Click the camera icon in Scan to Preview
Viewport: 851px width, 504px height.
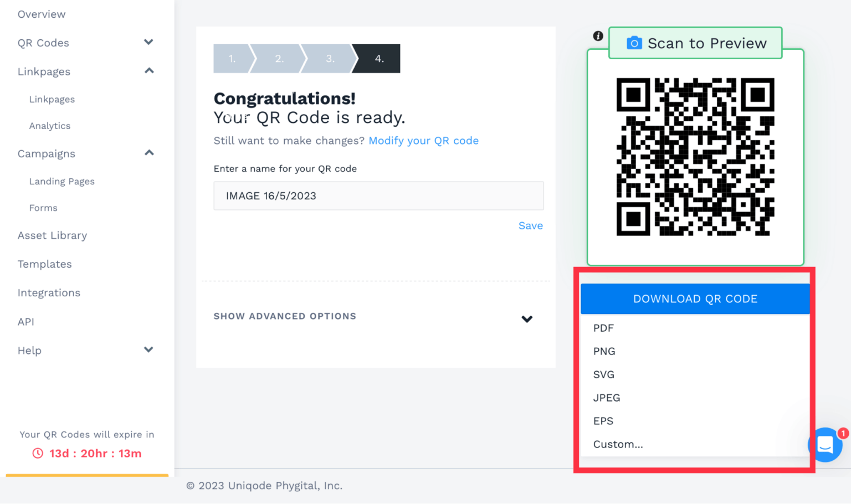[633, 43]
